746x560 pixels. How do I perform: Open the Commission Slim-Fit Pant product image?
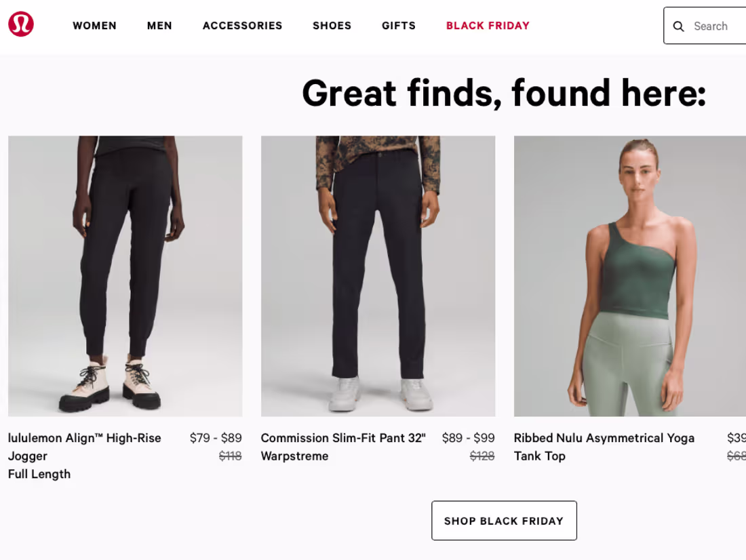click(378, 277)
